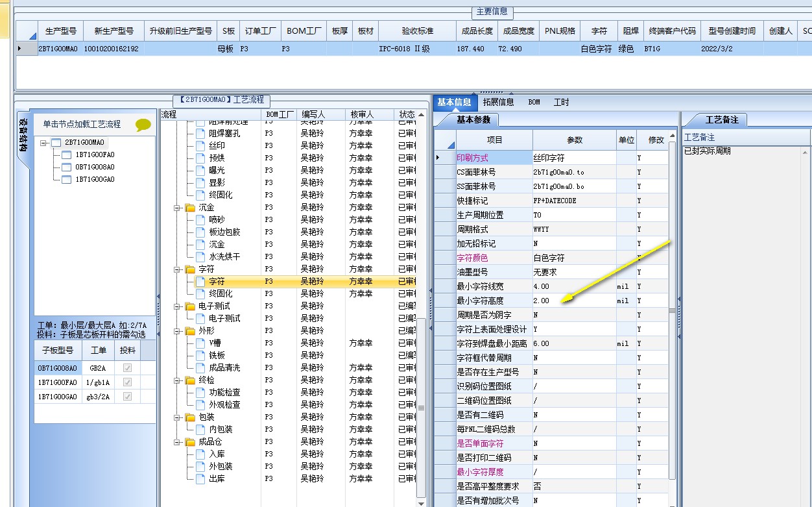Select row 2B71G00MA0 via row indicator arrow
812x507 pixels.
[x=26, y=48]
